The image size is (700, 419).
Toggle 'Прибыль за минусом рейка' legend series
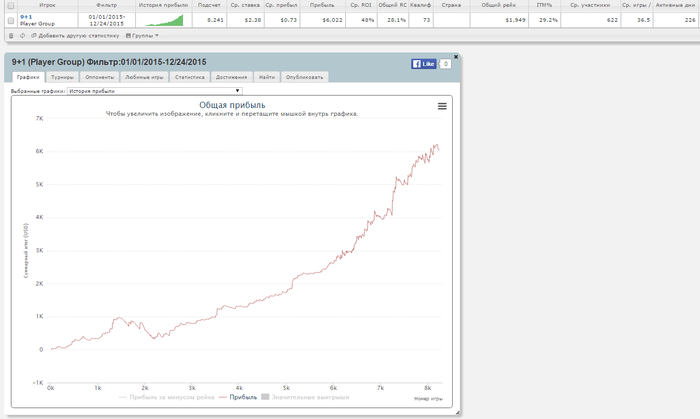click(x=167, y=397)
